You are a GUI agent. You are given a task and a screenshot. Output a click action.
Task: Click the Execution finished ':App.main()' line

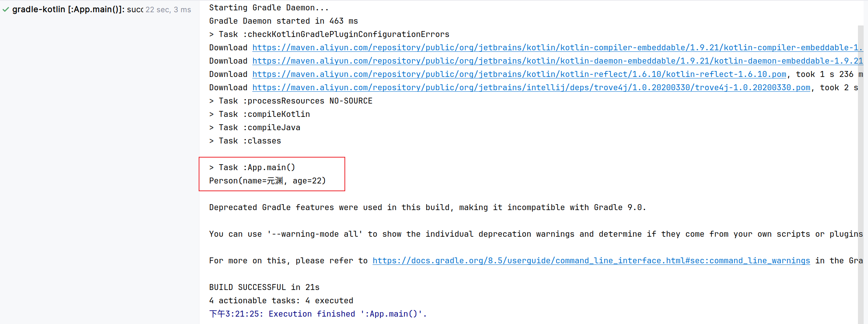[x=318, y=314]
